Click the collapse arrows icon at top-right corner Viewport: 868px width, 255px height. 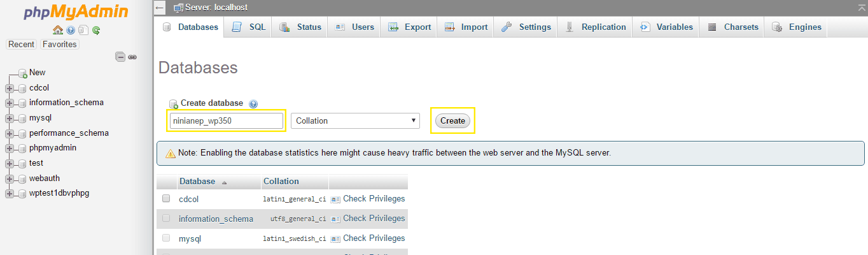pyautogui.click(x=861, y=7)
